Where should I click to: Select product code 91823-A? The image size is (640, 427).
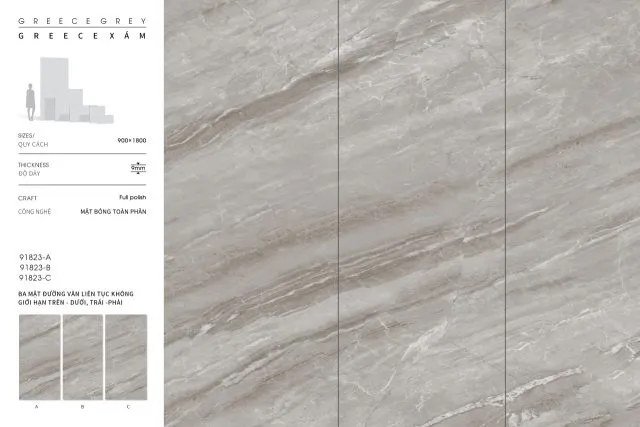tap(35, 257)
